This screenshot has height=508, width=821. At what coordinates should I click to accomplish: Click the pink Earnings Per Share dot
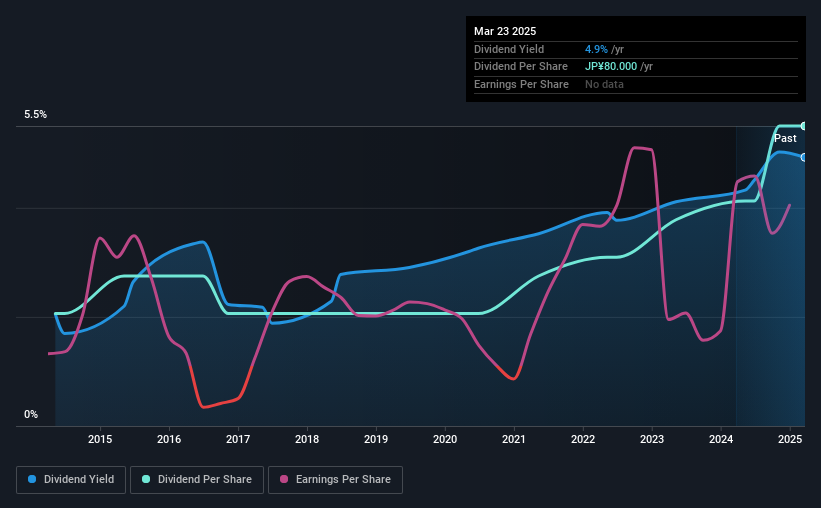[284, 479]
